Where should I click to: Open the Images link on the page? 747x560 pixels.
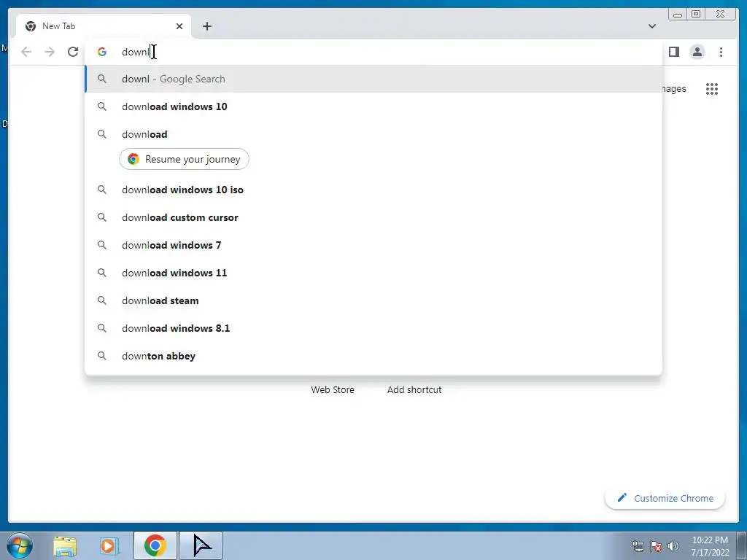click(x=675, y=88)
